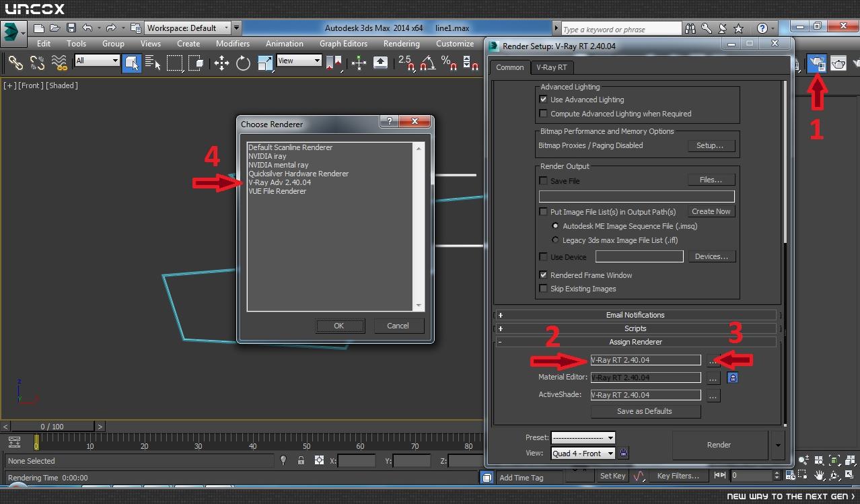
Task: Click the Open File folder icon
Action: click(55, 28)
